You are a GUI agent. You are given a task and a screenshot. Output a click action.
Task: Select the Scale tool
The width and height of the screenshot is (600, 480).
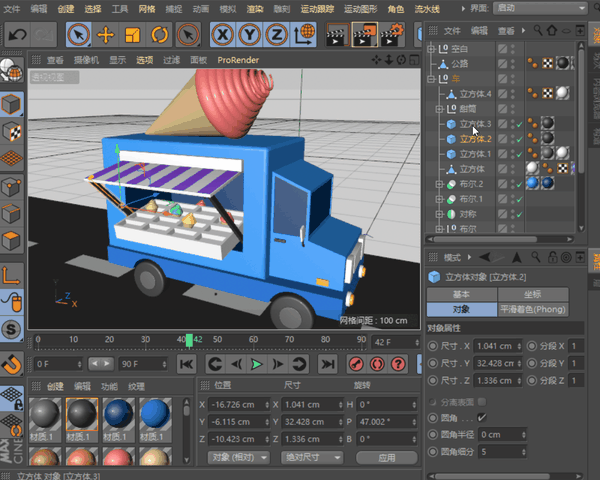click(x=132, y=36)
